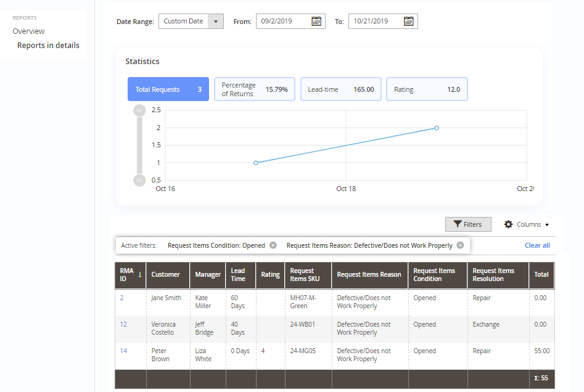Image resolution: width=584 pixels, height=392 pixels.
Task: Click the funnel icon on the Filters button
Action: [x=458, y=224]
